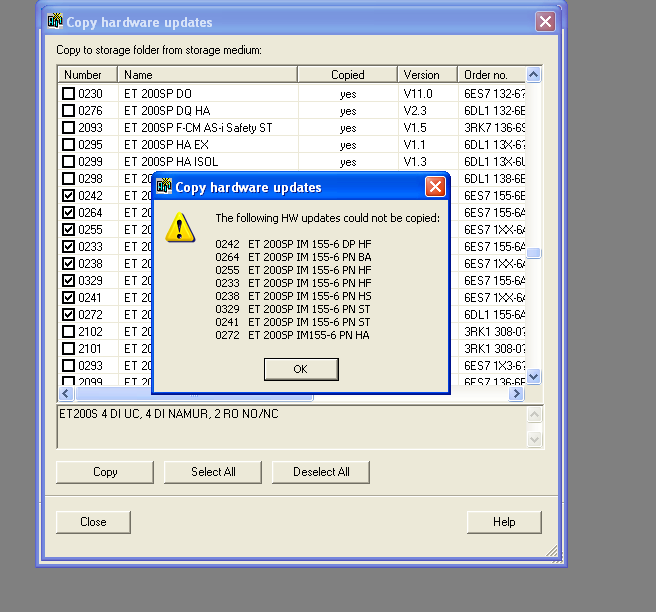
Task: Click order number 6DL1 138-6E in row 0298
Action: [x=494, y=179]
